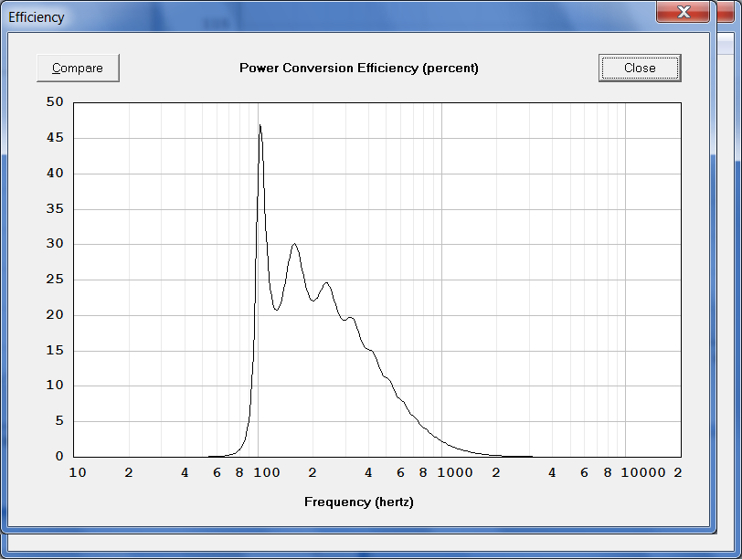Close the Efficiency window with the red X
The height and width of the screenshot is (560, 742).
pyautogui.click(x=683, y=12)
